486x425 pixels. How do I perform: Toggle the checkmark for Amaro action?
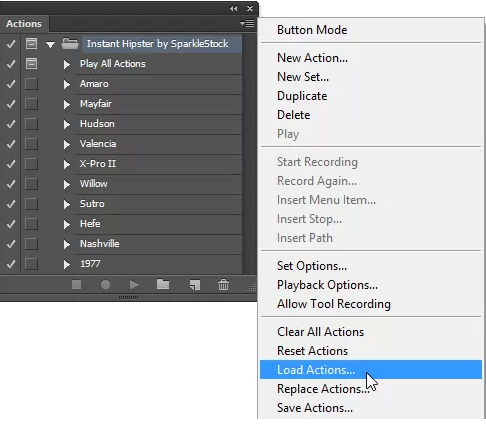[11, 84]
